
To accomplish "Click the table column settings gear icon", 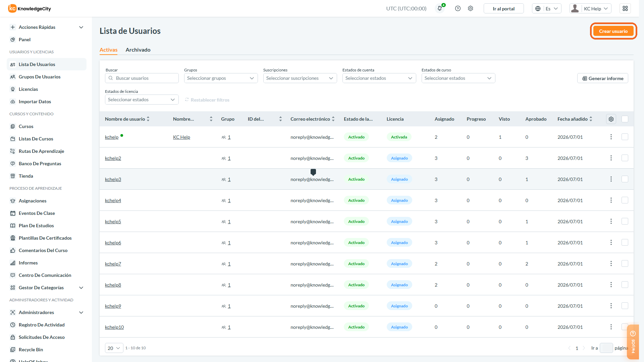I will (x=611, y=119).
